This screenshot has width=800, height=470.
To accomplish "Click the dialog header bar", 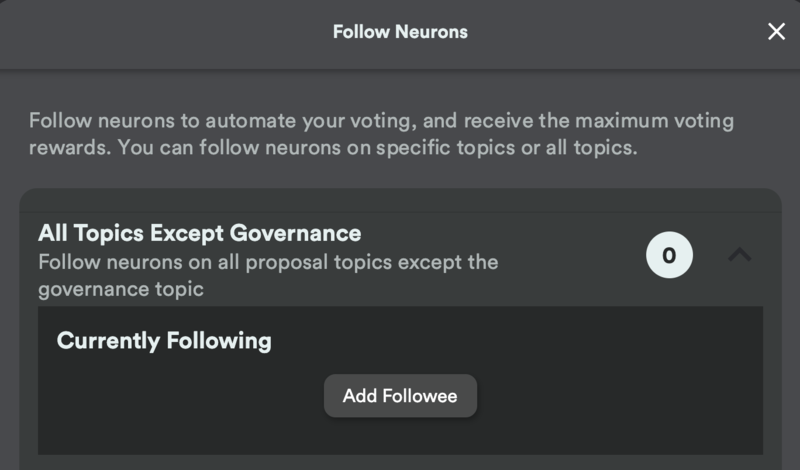I will [400, 34].
